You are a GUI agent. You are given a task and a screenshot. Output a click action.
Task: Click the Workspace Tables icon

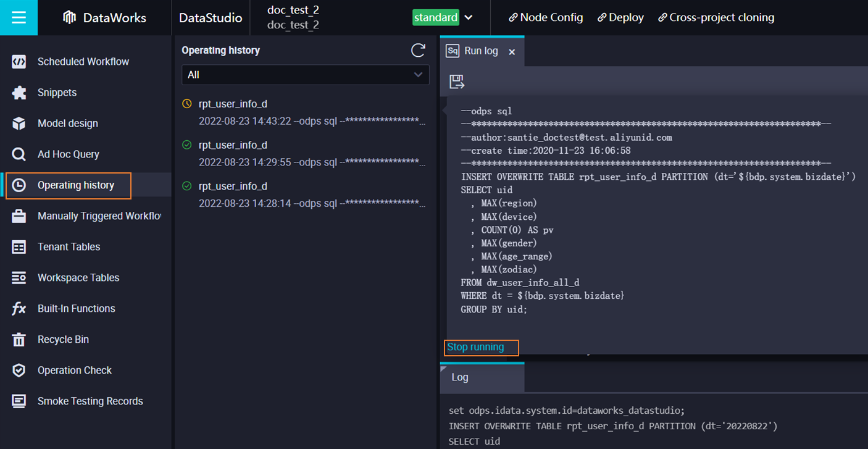19,278
